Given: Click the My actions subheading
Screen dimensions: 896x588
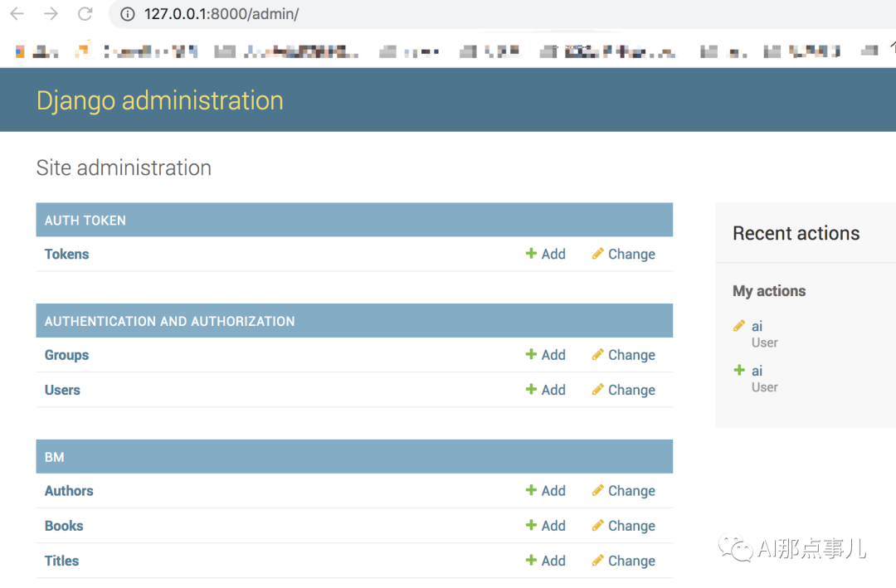Looking at the screenshot, I should click(x=769, y=291).
